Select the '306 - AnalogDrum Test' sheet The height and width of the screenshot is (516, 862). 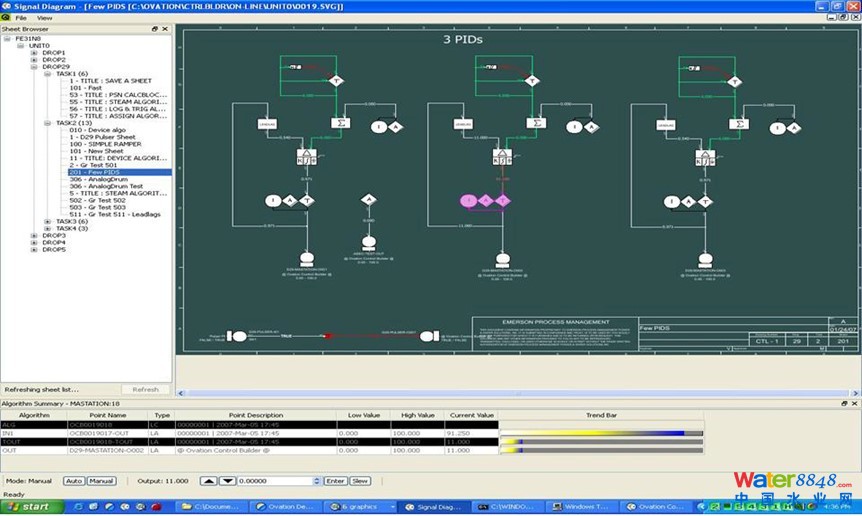(106, 186)
